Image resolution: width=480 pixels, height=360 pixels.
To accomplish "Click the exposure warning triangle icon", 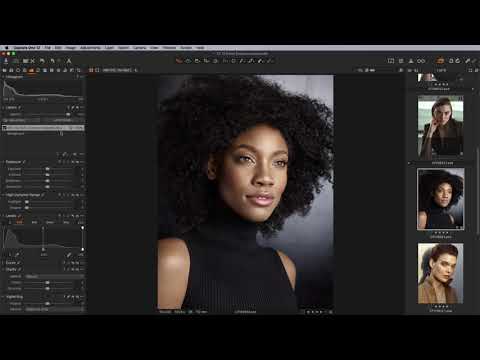I will [411, 61].
